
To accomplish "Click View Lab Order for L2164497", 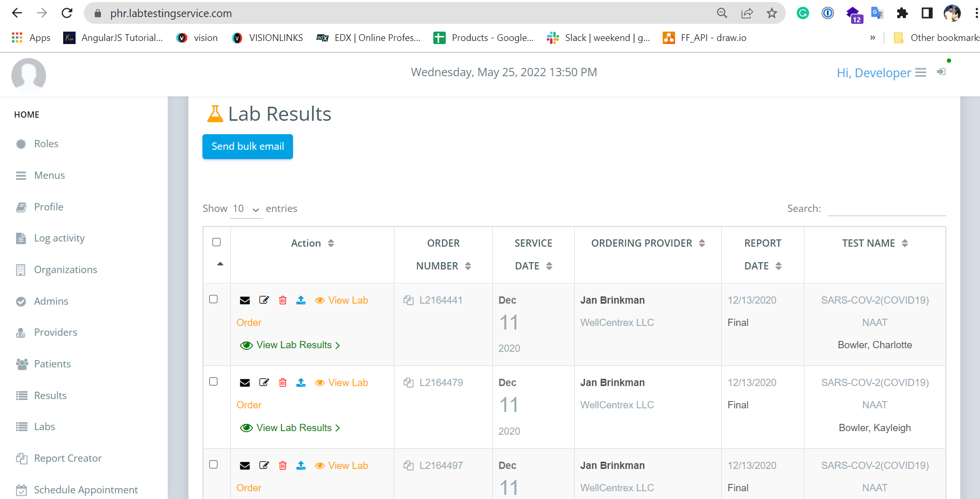I will click(x=341, y=466).
